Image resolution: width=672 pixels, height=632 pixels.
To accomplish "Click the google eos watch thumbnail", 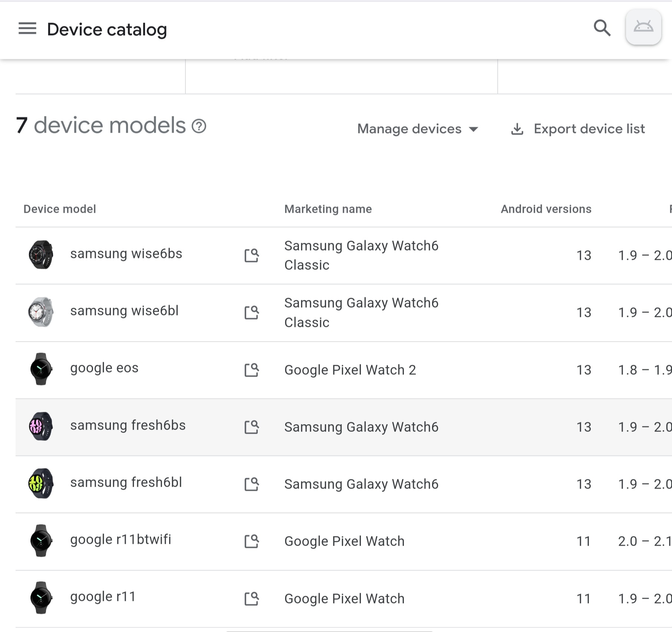I will [41, 369].
